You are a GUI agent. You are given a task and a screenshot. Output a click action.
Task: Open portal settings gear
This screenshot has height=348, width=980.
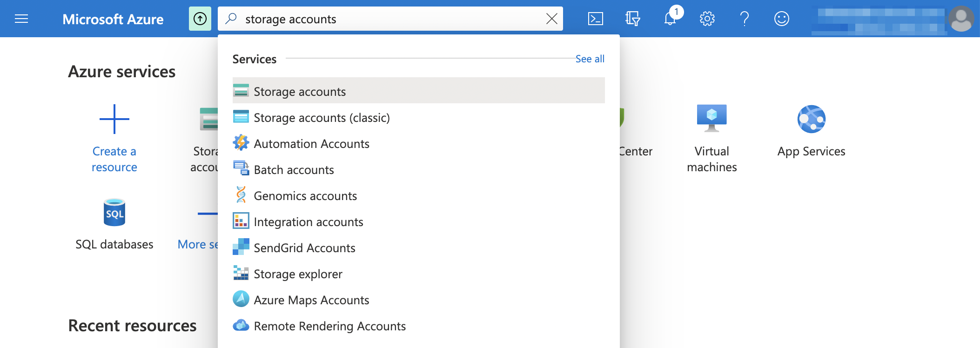(x=707, y=19)
